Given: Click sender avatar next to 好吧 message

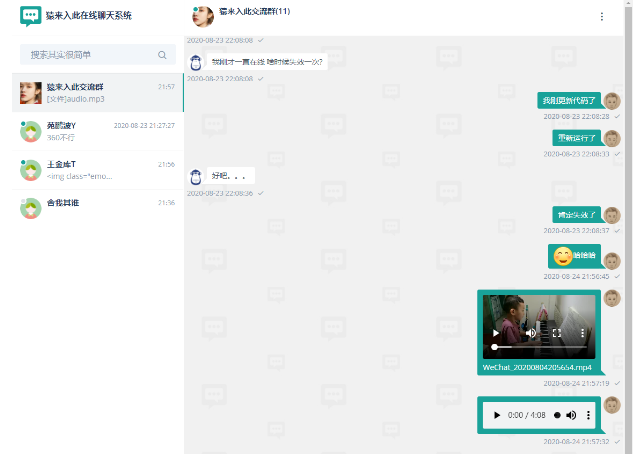Looking at the screenshot, I should (196, 177).
